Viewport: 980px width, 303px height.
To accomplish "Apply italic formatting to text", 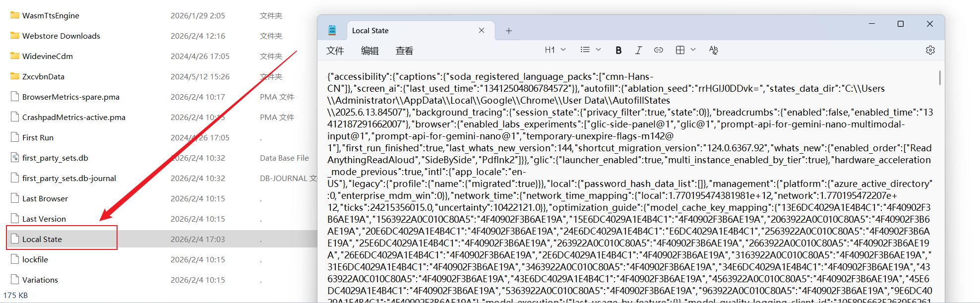I will tap(638, 50).
